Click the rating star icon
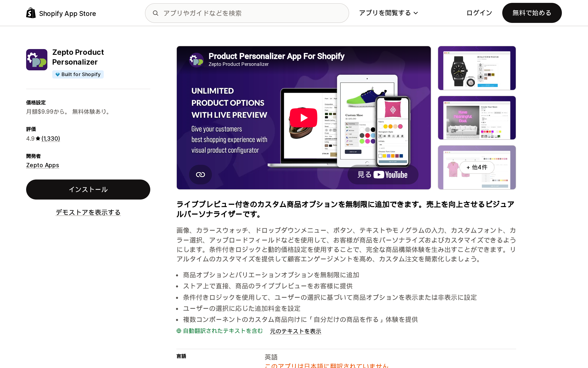The height and width of the screenshot is (368, 588). (x=38, y=138)
